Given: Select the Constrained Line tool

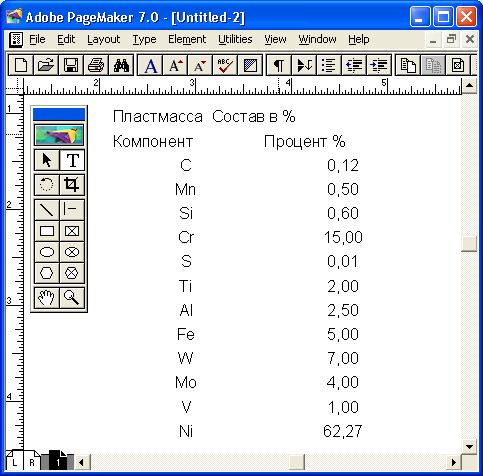Looking at the screenshot, I should (x=72, y=210).
